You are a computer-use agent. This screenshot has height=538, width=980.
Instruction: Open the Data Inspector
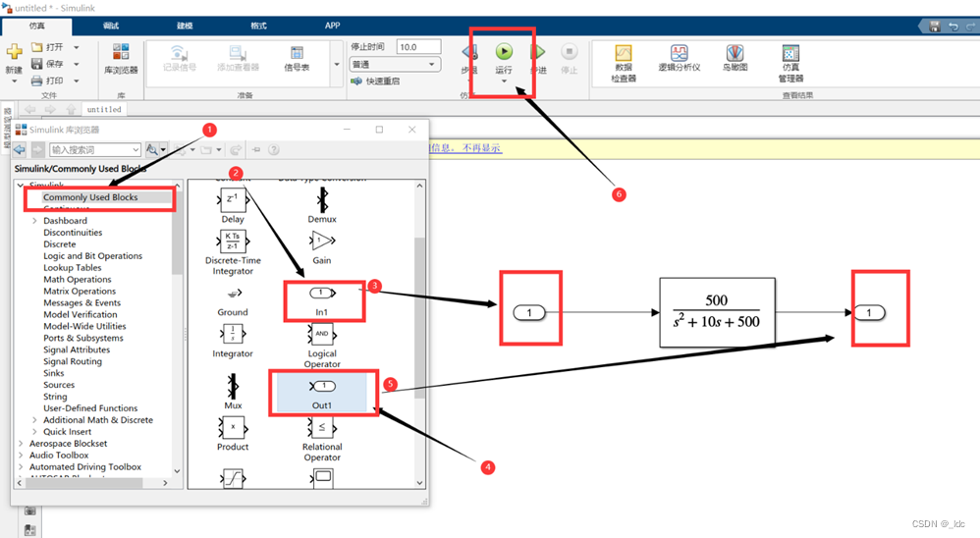(624, 63)
